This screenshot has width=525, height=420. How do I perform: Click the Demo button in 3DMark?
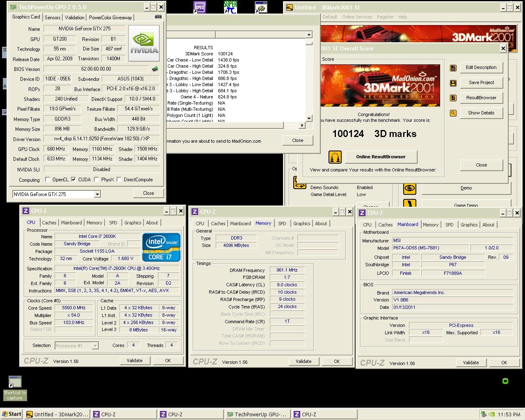[466, 188]
